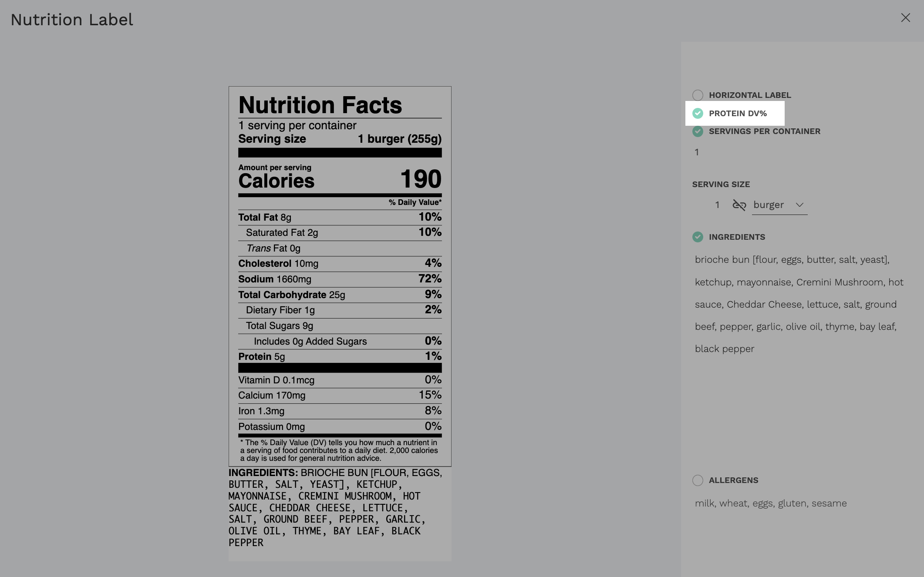This screenshot has width=924, height=577.
Task: Toggle the Servings Per Container checkbox
Action: [698, 131]
